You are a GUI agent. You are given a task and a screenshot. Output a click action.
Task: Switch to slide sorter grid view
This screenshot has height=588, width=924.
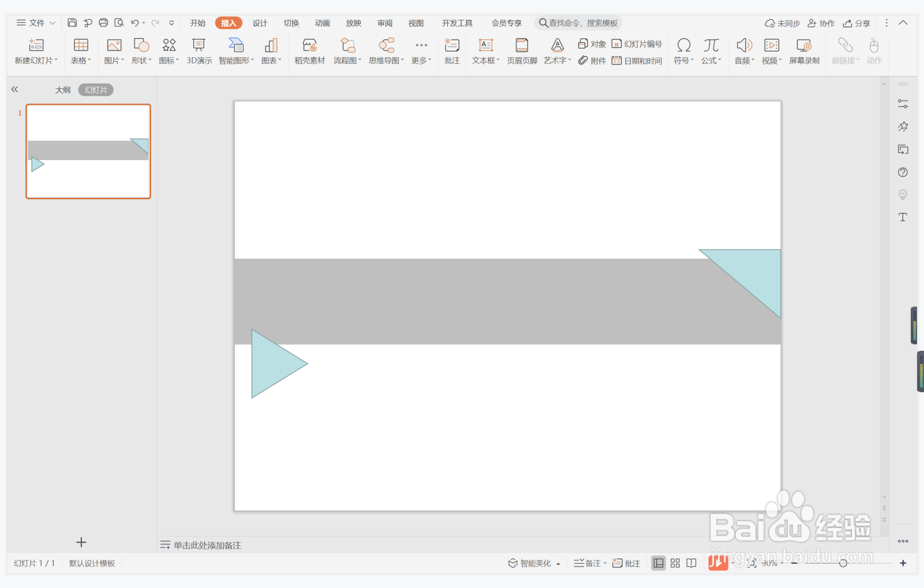[675, 563]
